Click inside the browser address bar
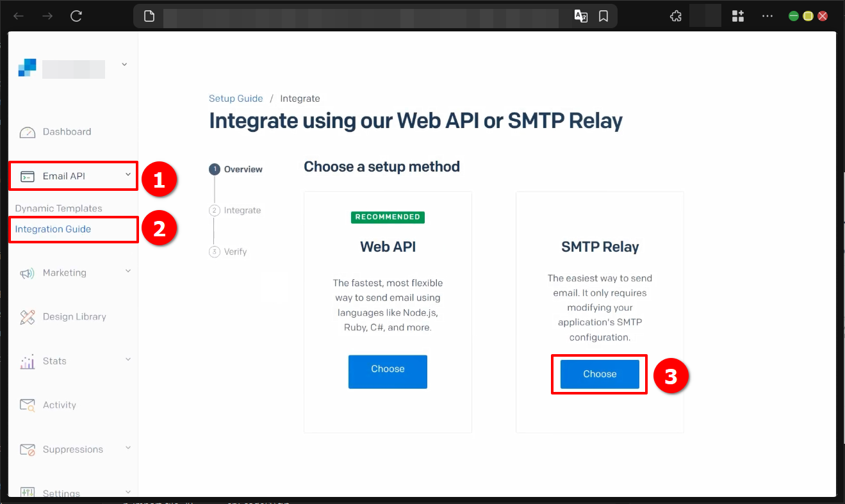 359,15
